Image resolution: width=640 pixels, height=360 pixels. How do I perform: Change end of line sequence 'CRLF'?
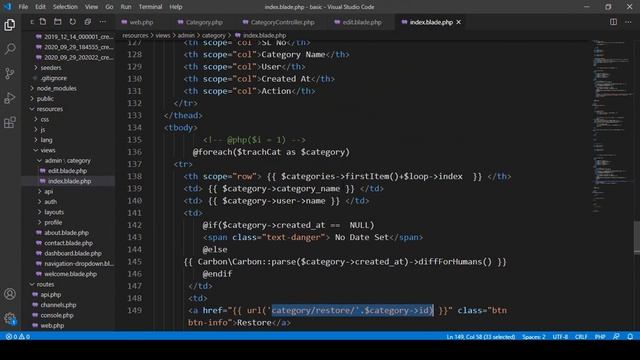pyautogui.click(x=581, y=337)
